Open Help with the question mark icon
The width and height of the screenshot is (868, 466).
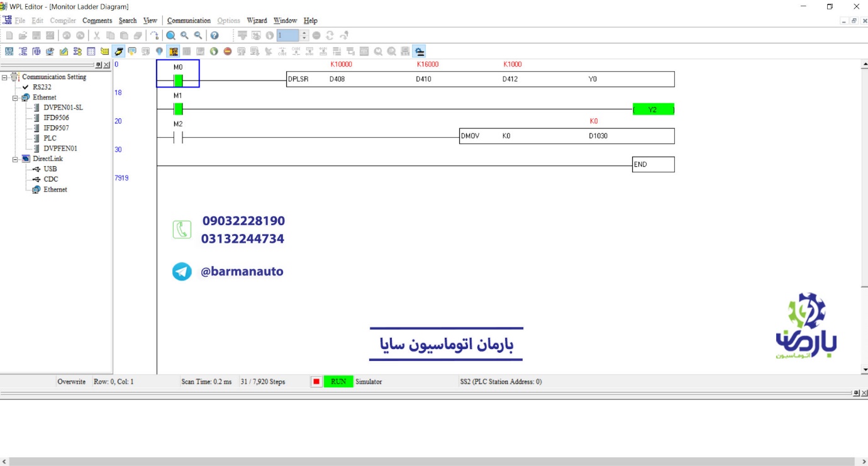coord(214,35)
